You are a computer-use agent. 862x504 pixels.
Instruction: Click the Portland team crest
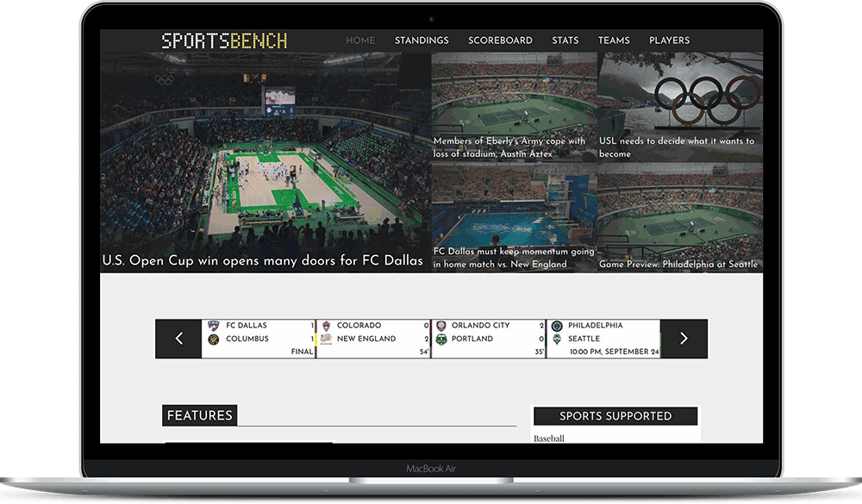(440, 339)
